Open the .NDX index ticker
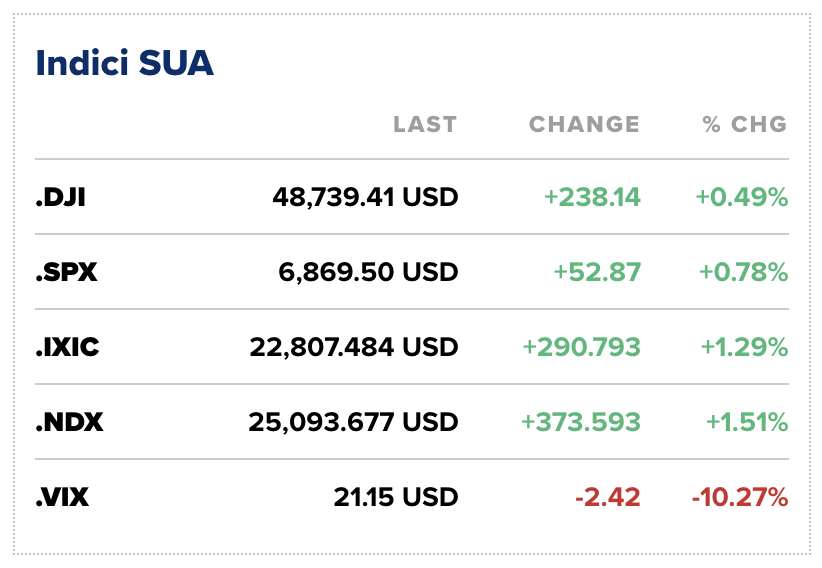Viewport: 822px width, 568px height. 69,422
